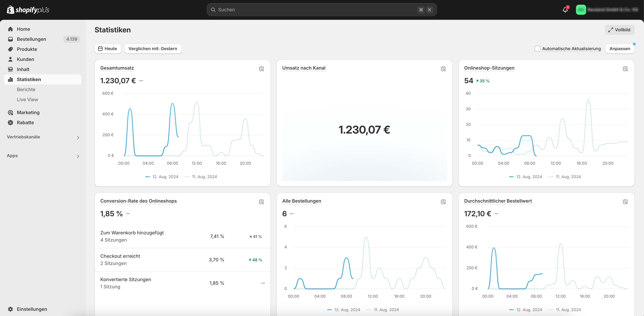Open Kunden using the person icon
The width and height of the screenshot is (644, 316).
pyautogui.click(x=10, y=59)
